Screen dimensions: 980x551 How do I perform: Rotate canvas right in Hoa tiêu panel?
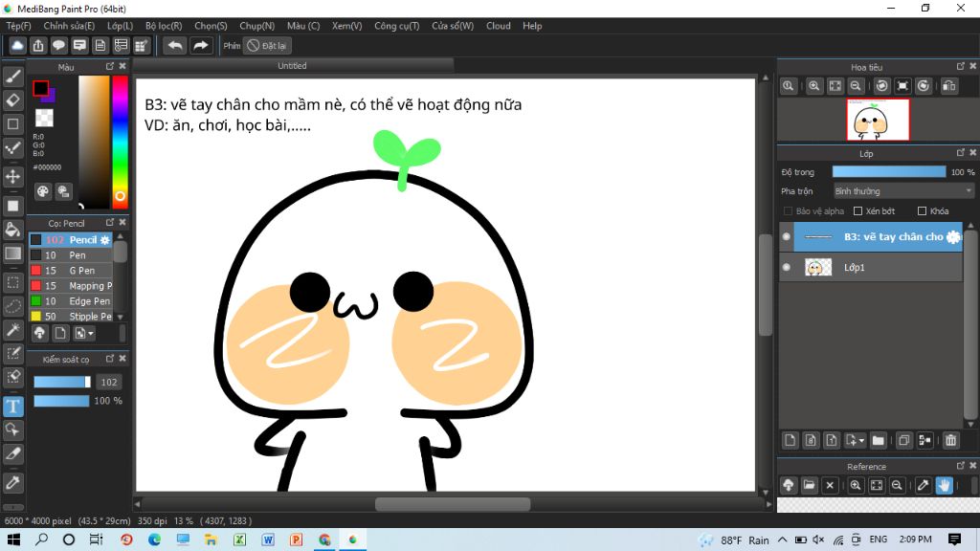click(924, 86)
